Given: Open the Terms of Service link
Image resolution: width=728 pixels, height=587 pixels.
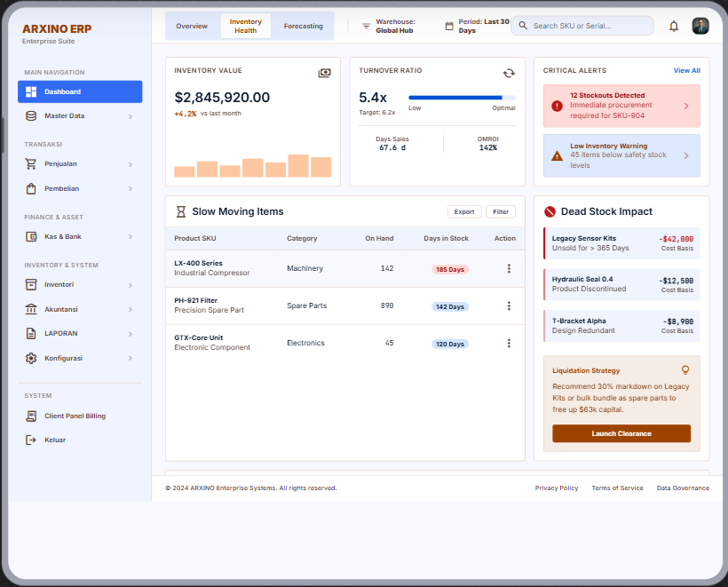Looking at the screenshot, I should pyautogui.click(x=617, y=488).
